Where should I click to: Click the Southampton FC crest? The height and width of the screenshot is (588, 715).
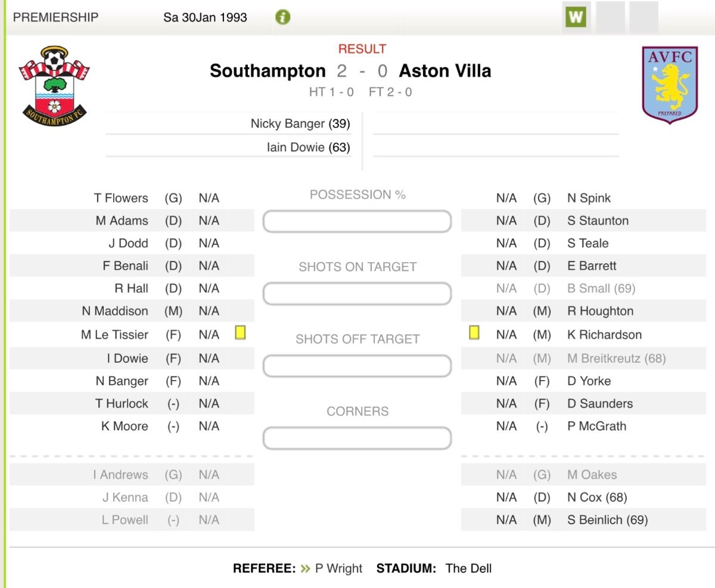coord(54,86)
